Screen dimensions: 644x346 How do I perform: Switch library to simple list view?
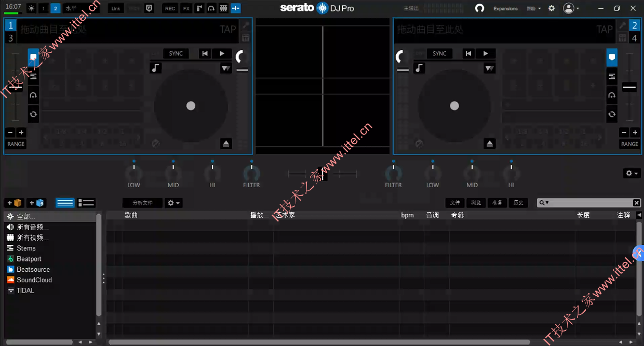click(65, 203)
